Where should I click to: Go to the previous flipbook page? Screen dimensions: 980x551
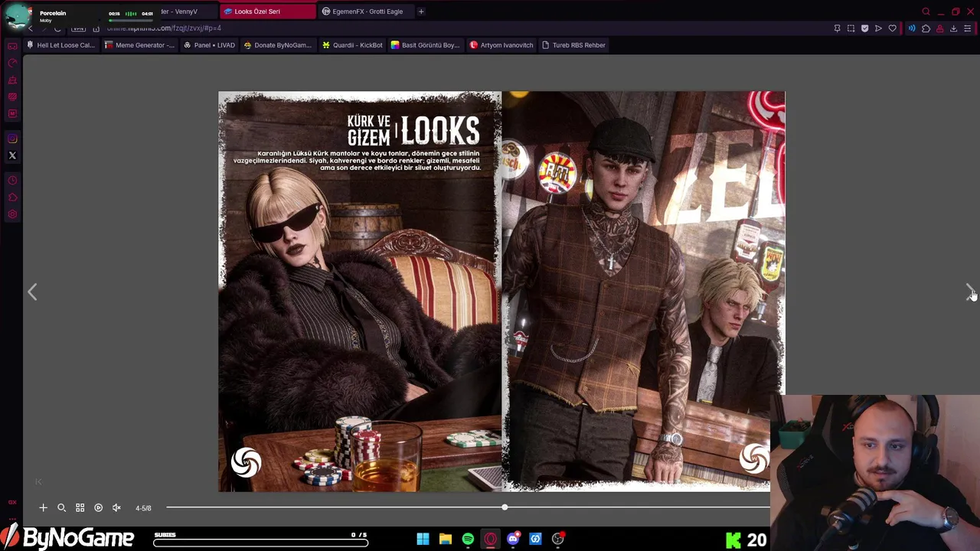(x=32, y=292)
